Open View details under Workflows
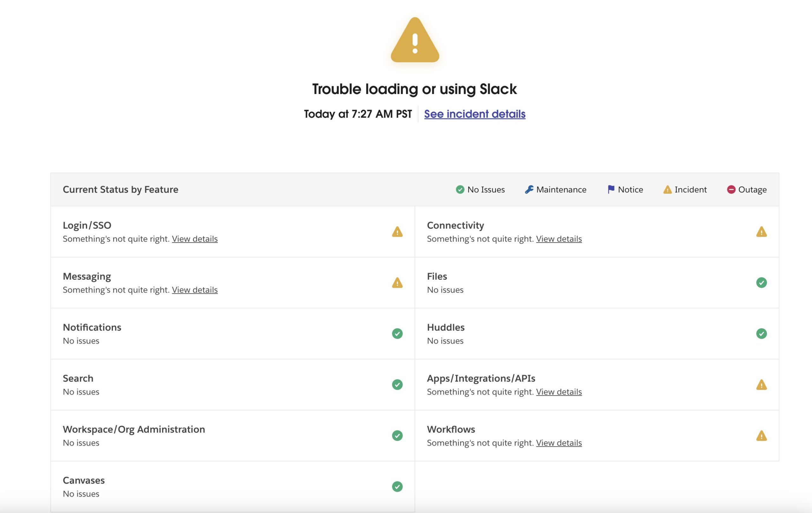 (559, 443)
